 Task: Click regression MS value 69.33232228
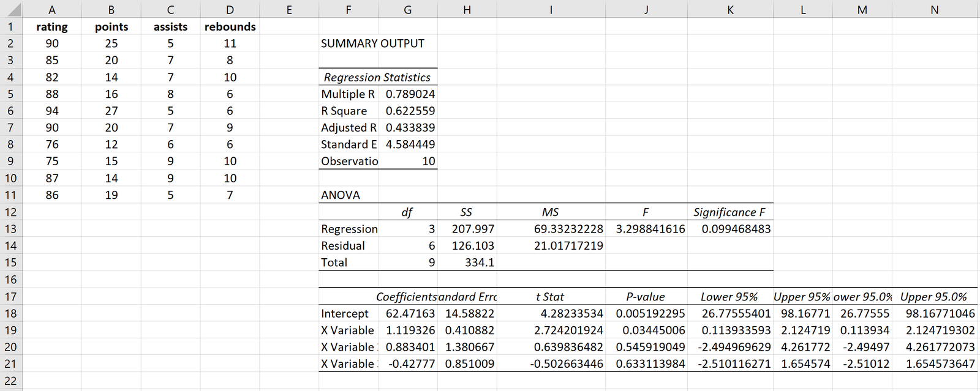[551, 229]
